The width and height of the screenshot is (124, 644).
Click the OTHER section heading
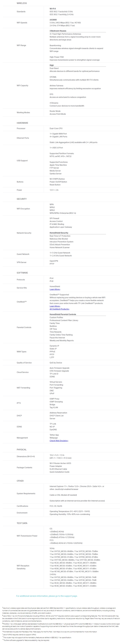click(x=20, y=481)
